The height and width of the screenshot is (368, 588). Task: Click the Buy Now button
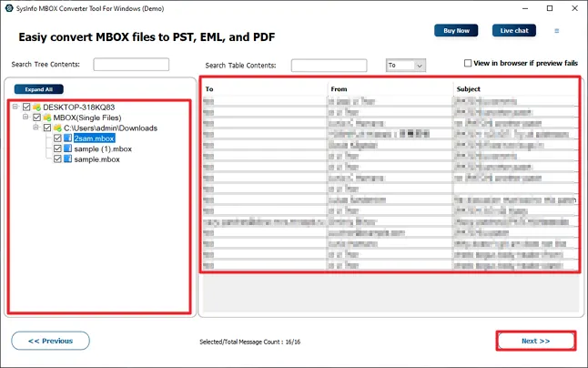(456, 31)
